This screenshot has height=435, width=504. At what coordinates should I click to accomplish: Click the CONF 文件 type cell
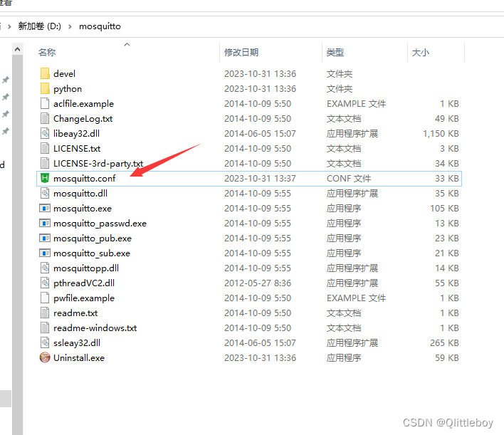click(x=349, y=179)
